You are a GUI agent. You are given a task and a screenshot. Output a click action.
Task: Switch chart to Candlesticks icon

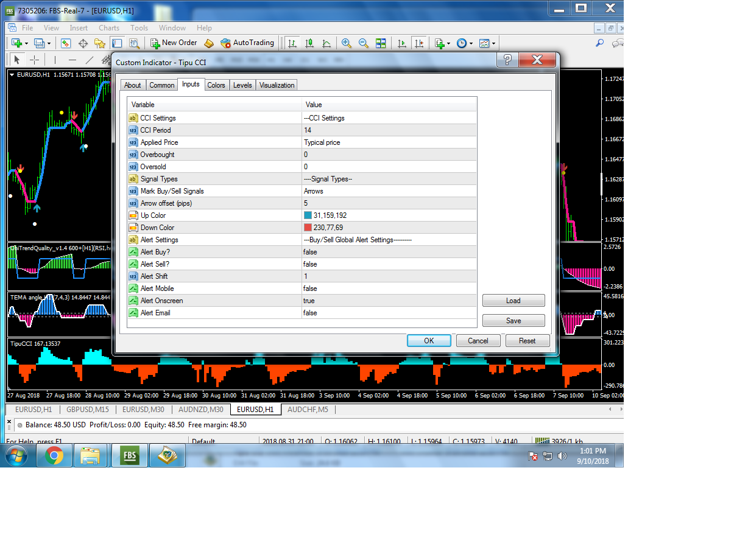click(x=309, y=43)
